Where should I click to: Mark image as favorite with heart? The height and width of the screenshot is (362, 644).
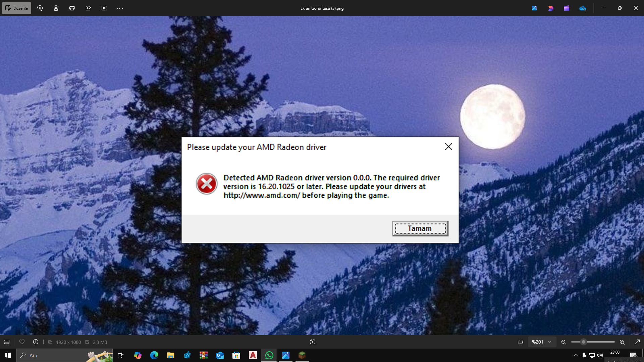pos(22,342)
